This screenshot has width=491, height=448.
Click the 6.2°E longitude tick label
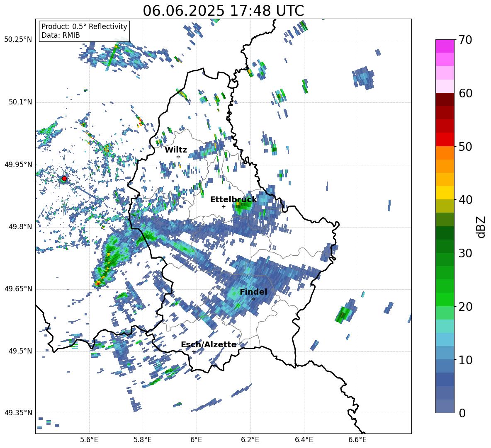tap(250, 440)
